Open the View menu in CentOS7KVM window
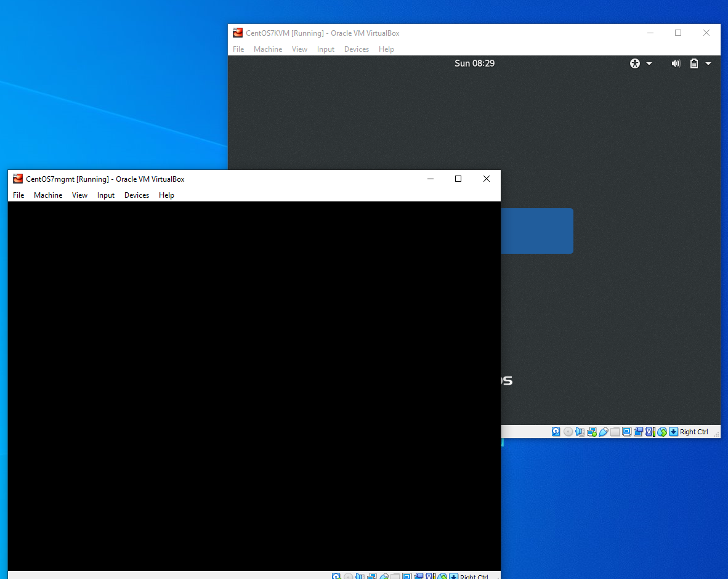This screenshot has height=579, width=728. pos(299,49)
